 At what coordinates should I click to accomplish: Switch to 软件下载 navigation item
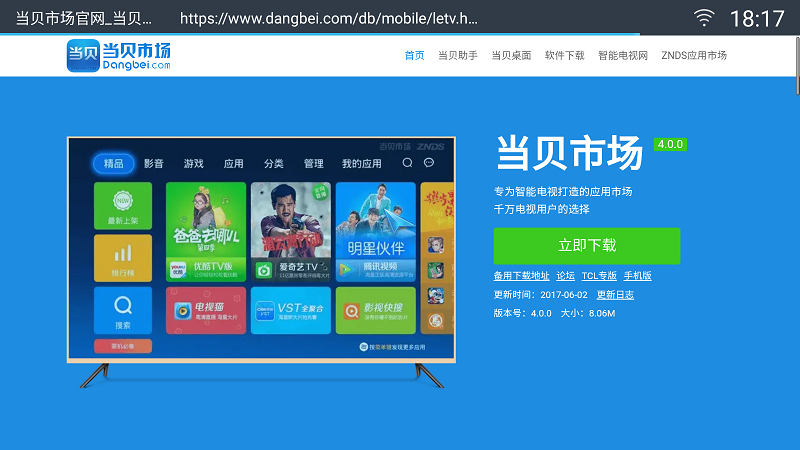(x=564, y=56)
